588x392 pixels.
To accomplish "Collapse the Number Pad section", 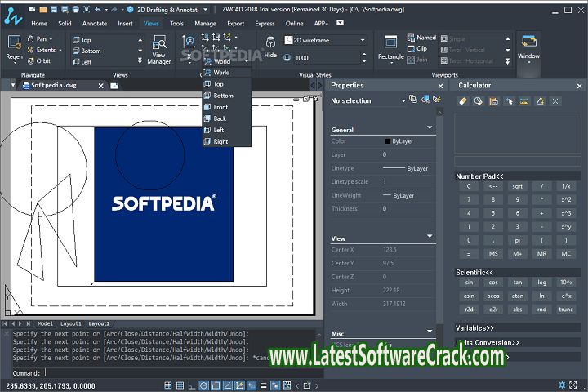I will click(x=479, y=176).
